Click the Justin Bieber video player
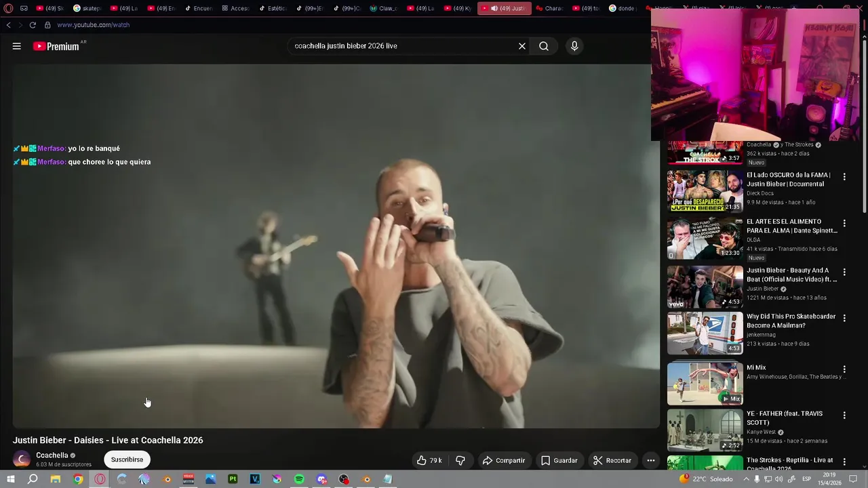The height and width of the screenshot is (488, 868). point(336,246)
